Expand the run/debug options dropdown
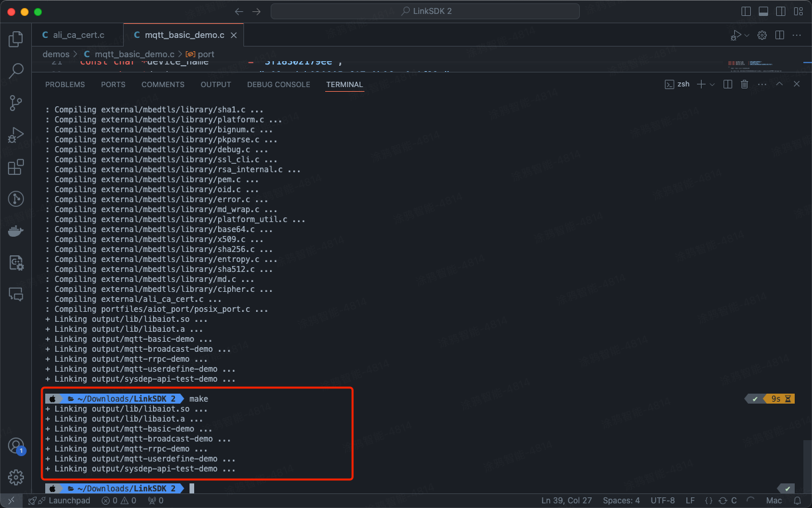The width and height of the screenshot is (812, 508). (x=747, y=35)
